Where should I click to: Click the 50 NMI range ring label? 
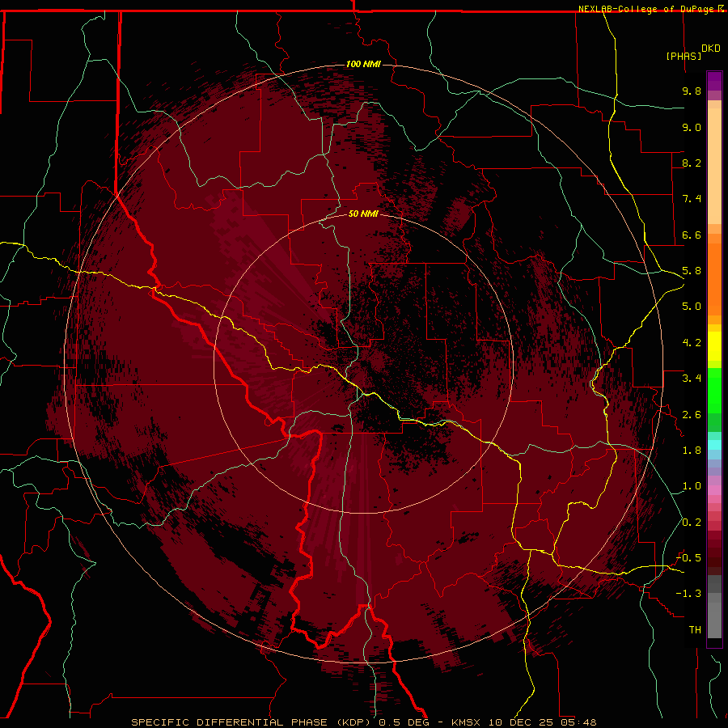click(x=363, y=214)
